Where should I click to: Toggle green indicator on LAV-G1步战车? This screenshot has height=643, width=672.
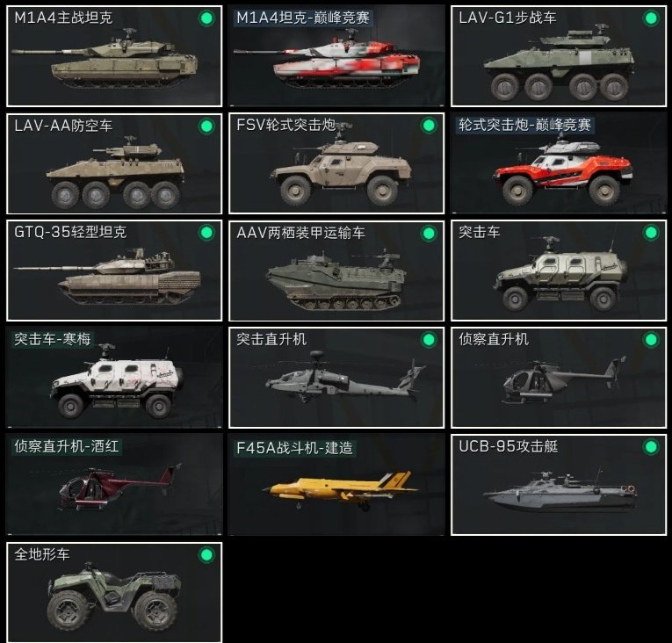click(651, 18)
